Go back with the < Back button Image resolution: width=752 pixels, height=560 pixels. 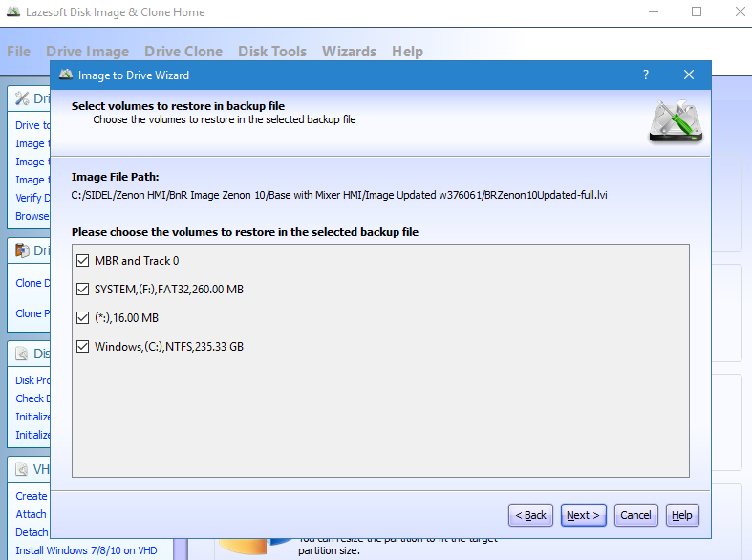pyautogui.click(x=530, y=515)
